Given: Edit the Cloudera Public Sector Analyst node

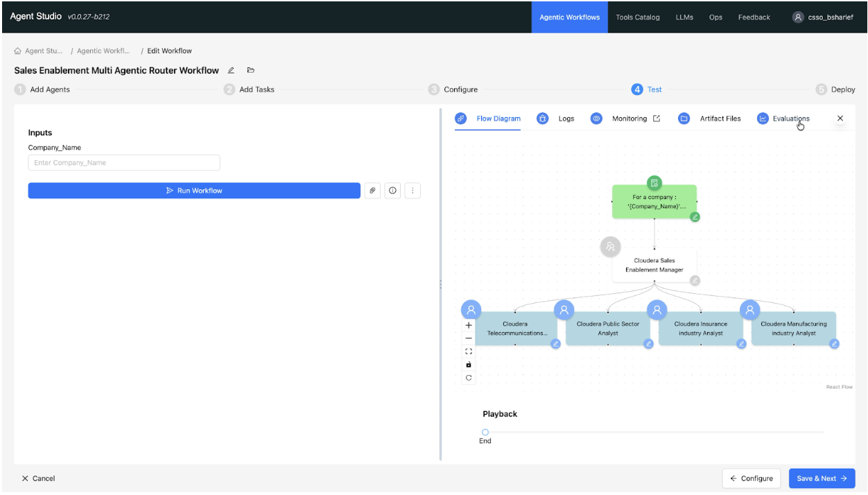Looking at the screenshot, I should [648, 344].
